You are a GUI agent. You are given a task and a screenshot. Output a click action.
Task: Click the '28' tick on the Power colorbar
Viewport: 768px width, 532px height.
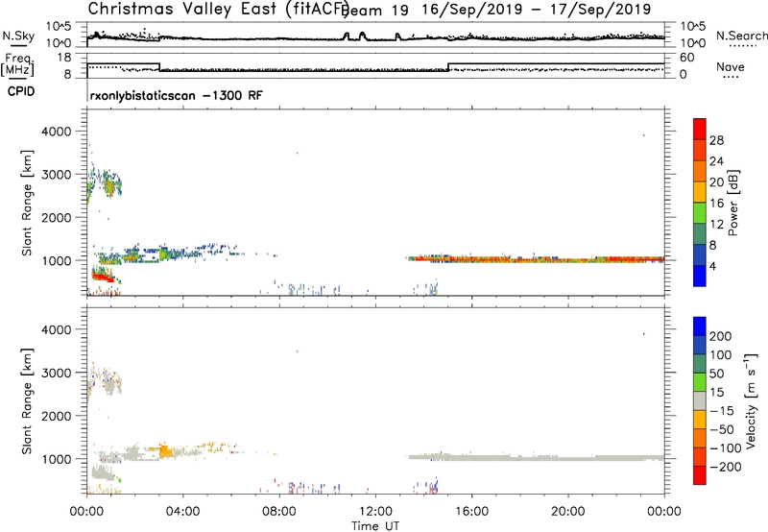pos(716,140)
